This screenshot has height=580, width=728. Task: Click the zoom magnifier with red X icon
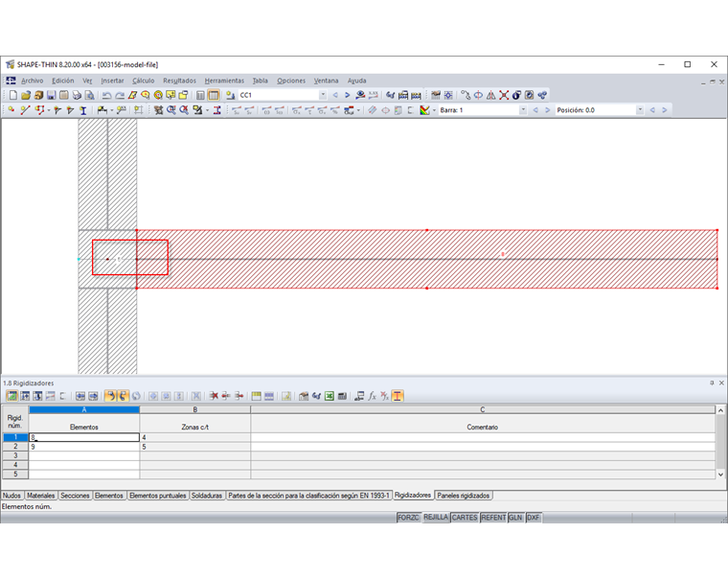[x=184, y=110]
